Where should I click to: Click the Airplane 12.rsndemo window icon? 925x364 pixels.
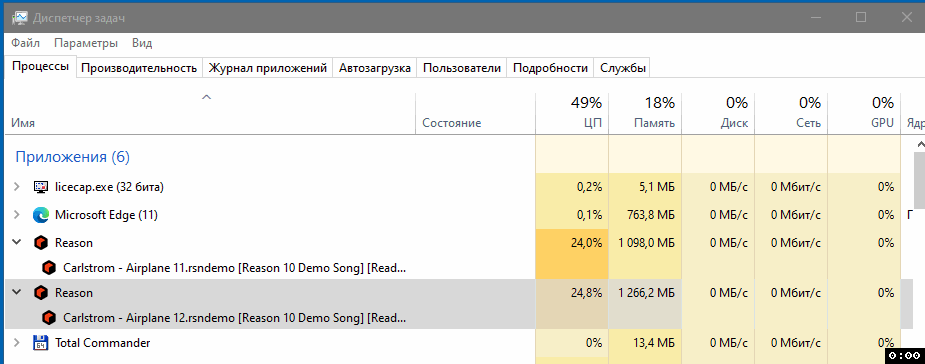click(49, 318)
